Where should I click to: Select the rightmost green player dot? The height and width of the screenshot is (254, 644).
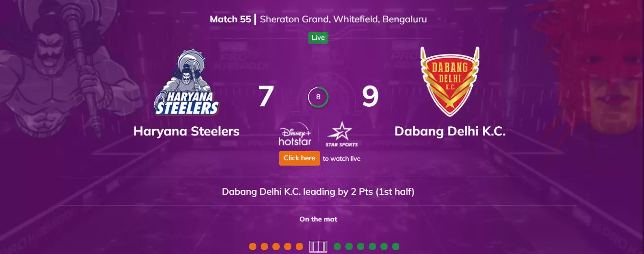395,247
